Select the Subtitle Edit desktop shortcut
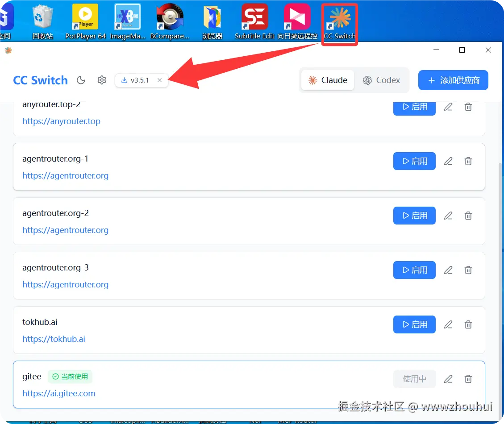The image size is (504, 424). click(x=254, y=21)
